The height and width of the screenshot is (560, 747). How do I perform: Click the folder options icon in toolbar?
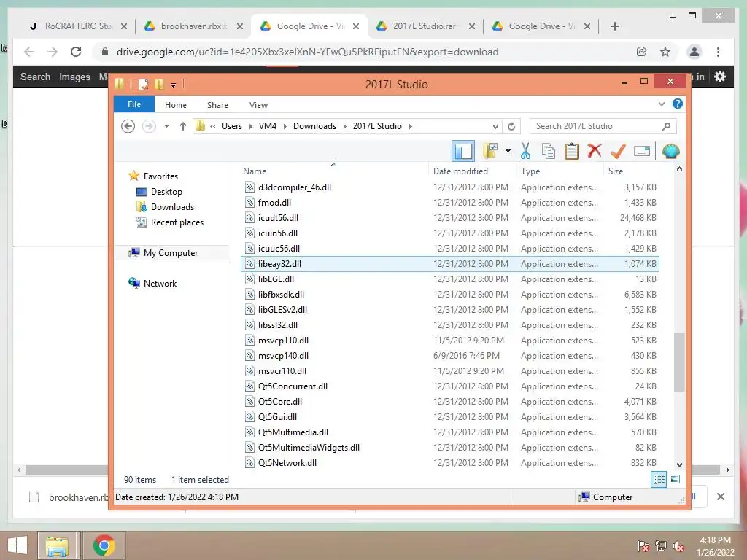[490, 151]
